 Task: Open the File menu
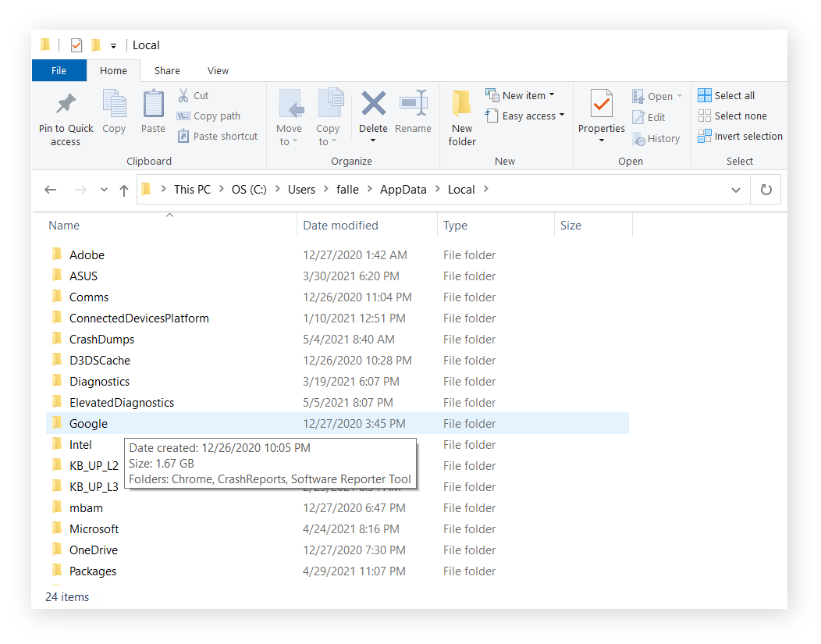point(59,70)
